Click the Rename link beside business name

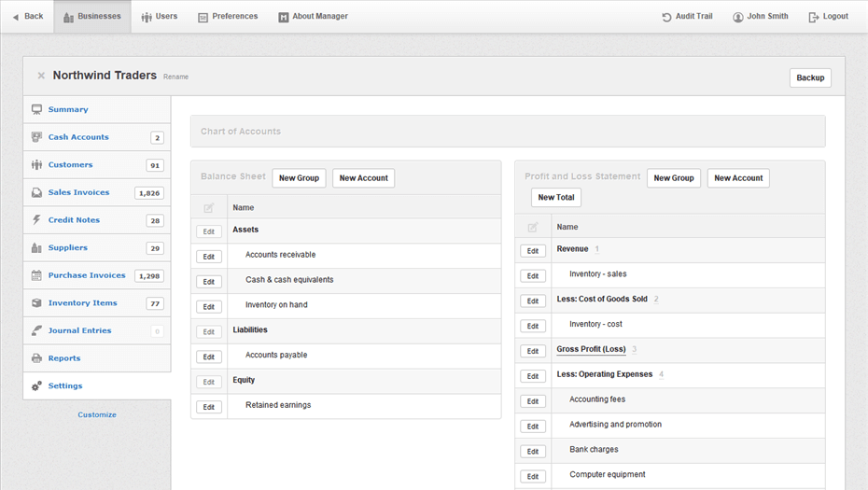coord(175,77)
